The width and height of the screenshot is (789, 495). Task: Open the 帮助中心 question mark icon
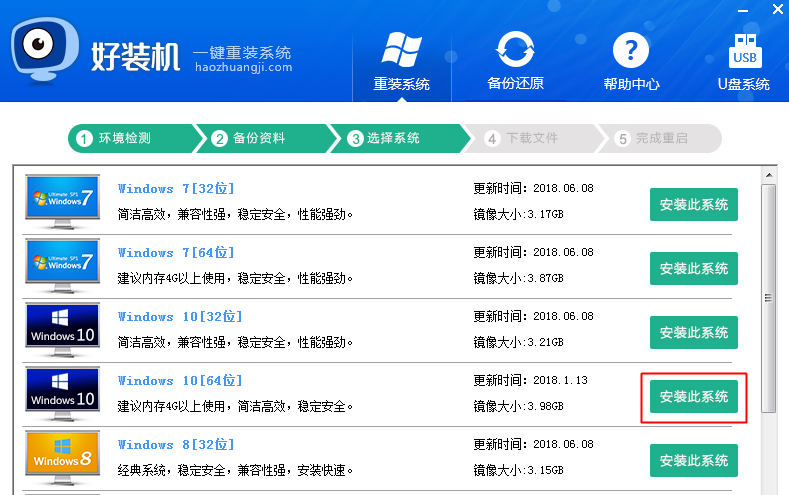[630, 50]
